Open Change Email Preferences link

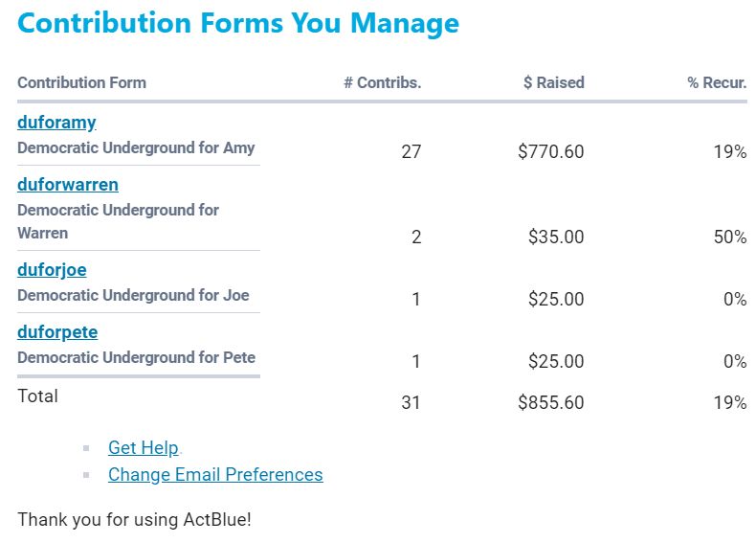[215, 475]
